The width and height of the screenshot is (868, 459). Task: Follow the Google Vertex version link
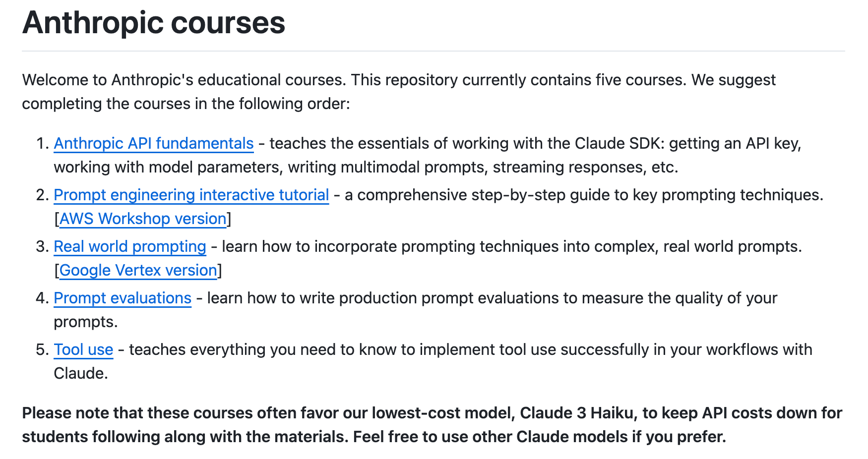(x=138, y=270)
